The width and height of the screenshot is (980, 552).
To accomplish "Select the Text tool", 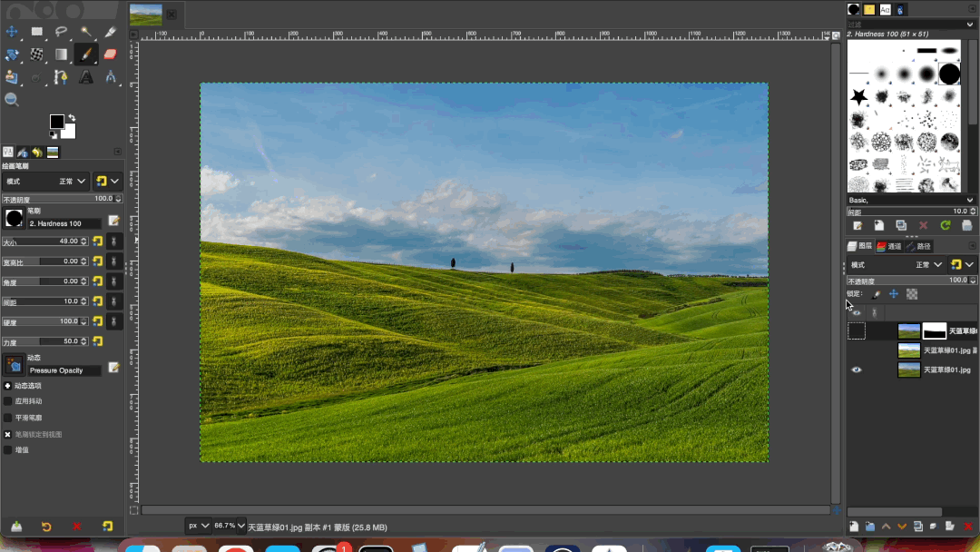I will coord(85,77).
